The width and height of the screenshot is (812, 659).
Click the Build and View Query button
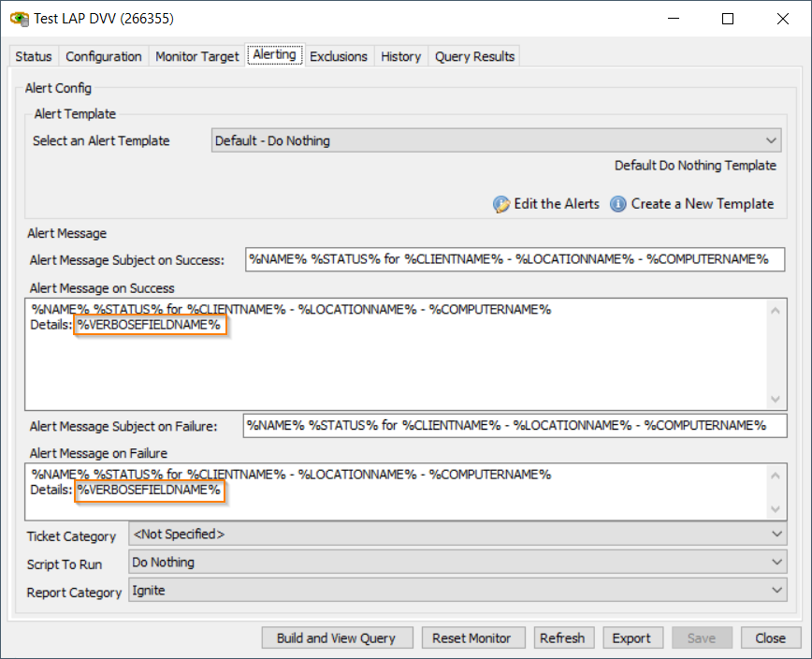337,637
